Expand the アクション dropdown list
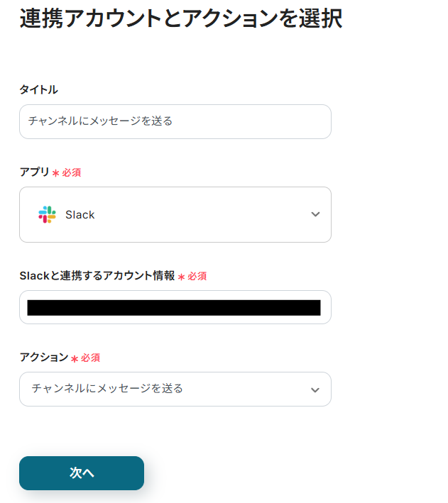 pyautogui.click(x=175, y=389)
